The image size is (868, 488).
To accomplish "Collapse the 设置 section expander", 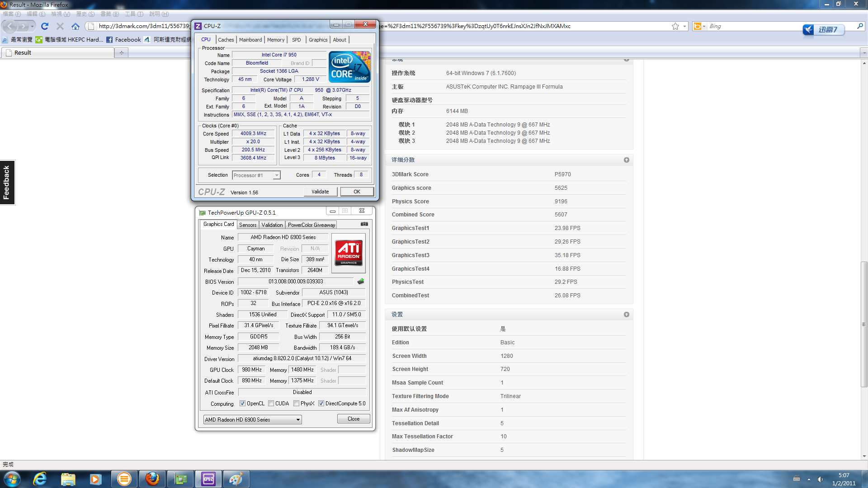I will [x=627, y=314].
